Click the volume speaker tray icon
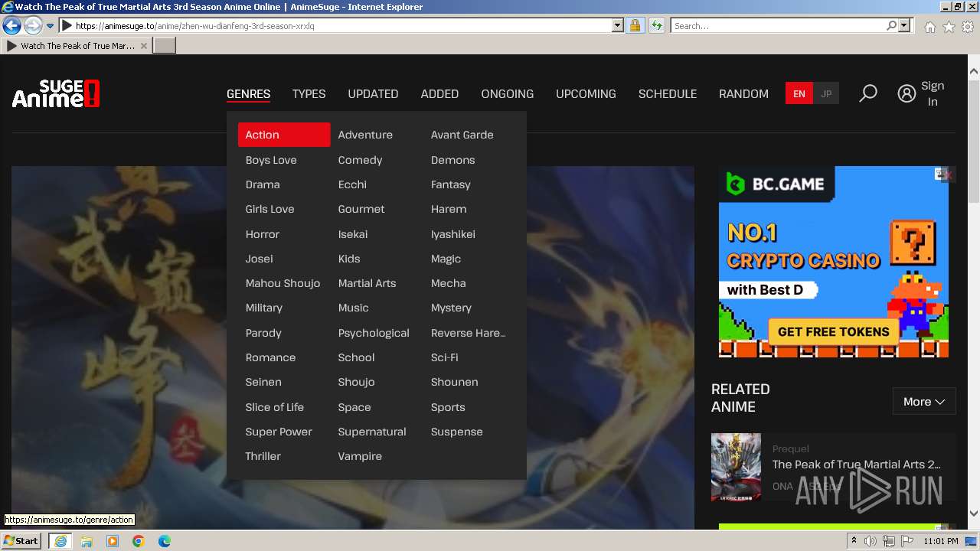980x551 pixels. pos(871,541)
